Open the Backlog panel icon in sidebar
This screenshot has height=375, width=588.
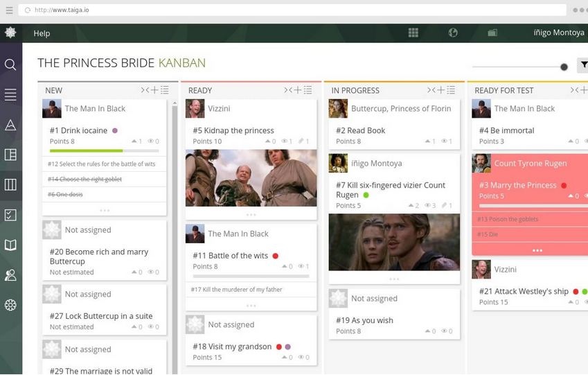10,155
